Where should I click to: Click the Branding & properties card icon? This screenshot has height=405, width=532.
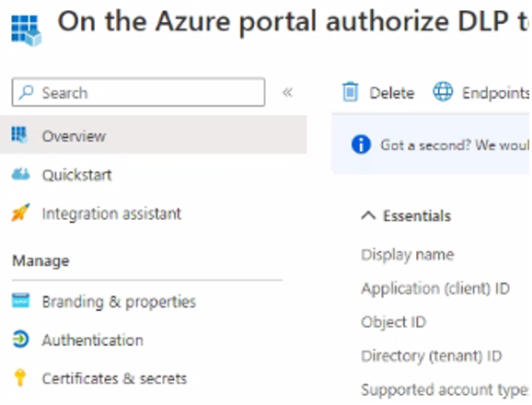coord(20,300)
